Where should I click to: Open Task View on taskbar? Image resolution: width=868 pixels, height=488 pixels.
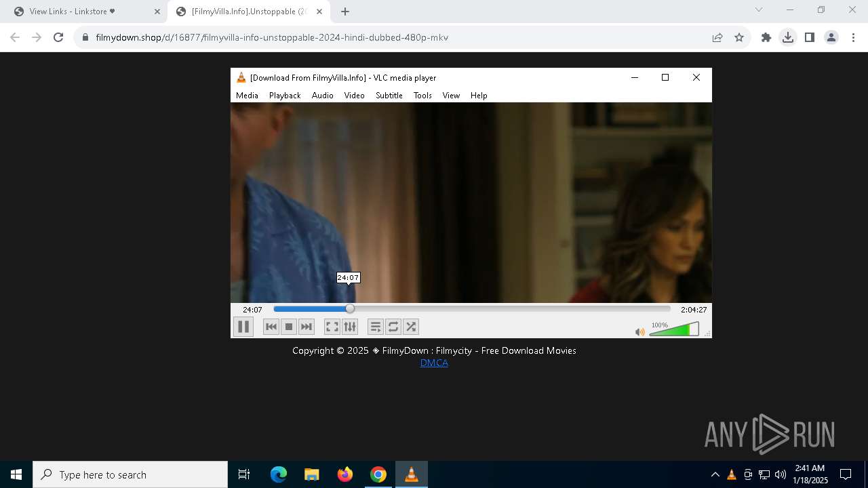[244, 474]
